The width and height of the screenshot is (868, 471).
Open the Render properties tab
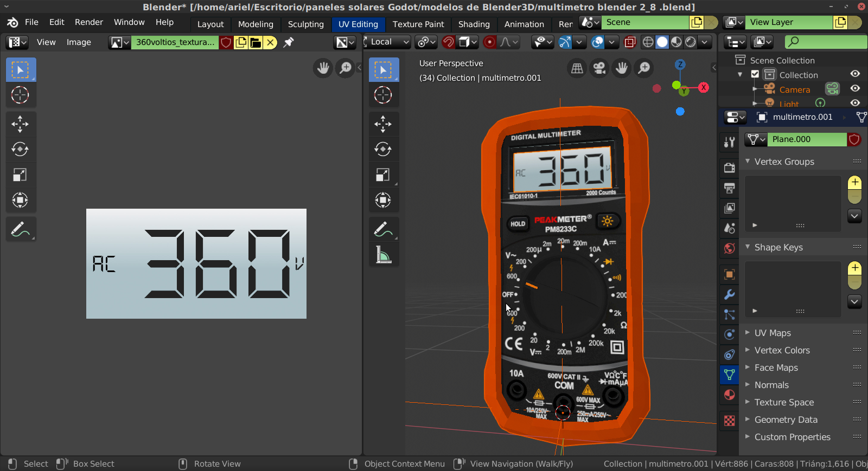tap(730, 168)
